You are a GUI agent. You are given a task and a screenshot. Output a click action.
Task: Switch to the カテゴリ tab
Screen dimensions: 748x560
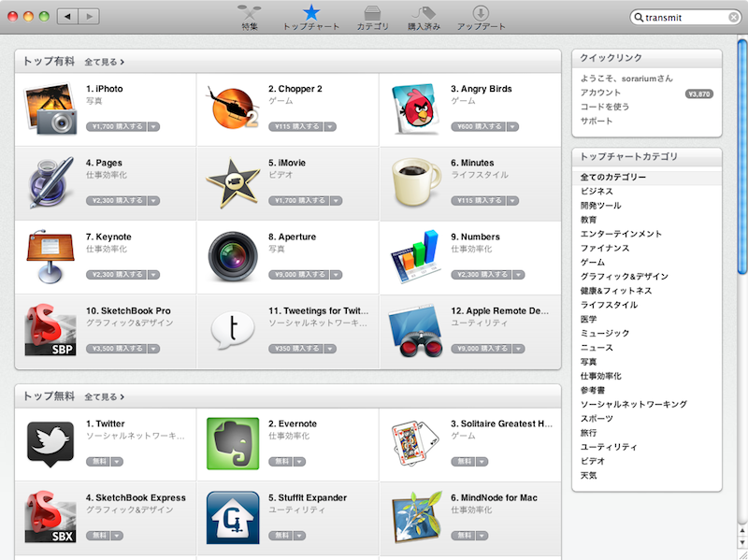pos(372,18)
